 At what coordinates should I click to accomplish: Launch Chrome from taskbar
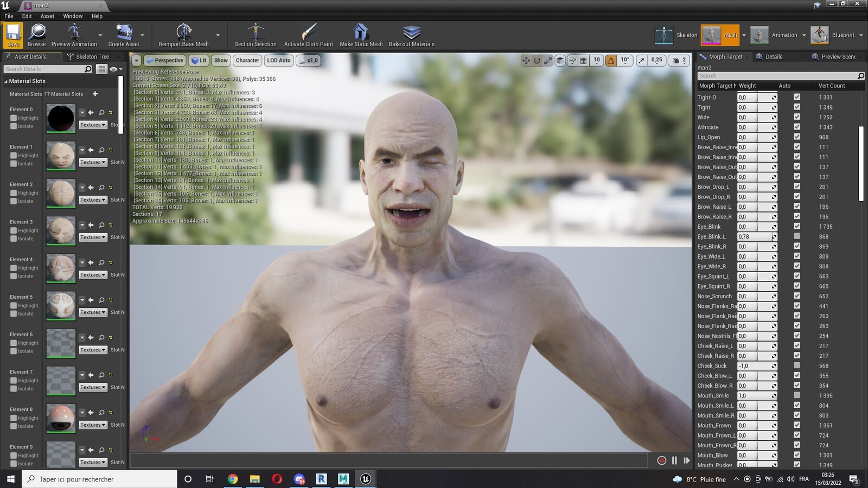tap(232, 479)
